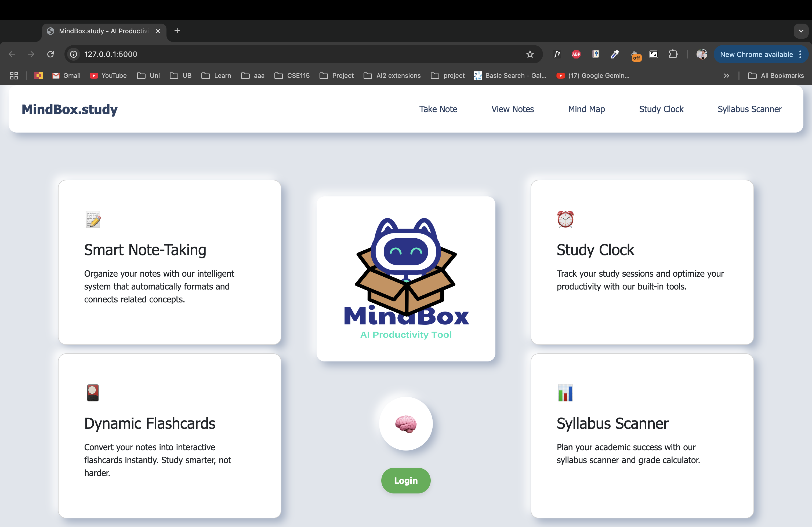The image size is (812, 527).
Task: Reload the current page
Action: 50,54
